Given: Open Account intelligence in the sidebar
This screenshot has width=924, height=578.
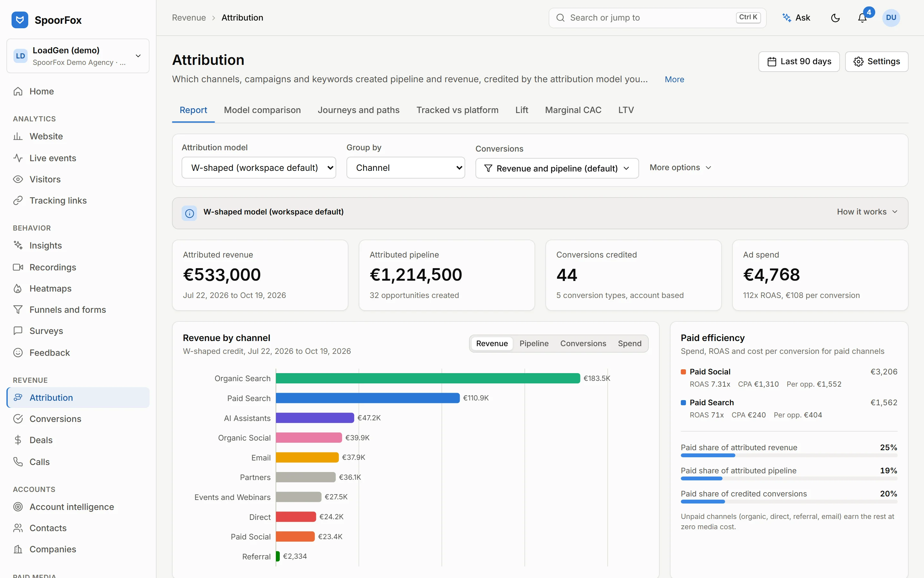Looking at the screenshot, I should click(x=78, y=507).
